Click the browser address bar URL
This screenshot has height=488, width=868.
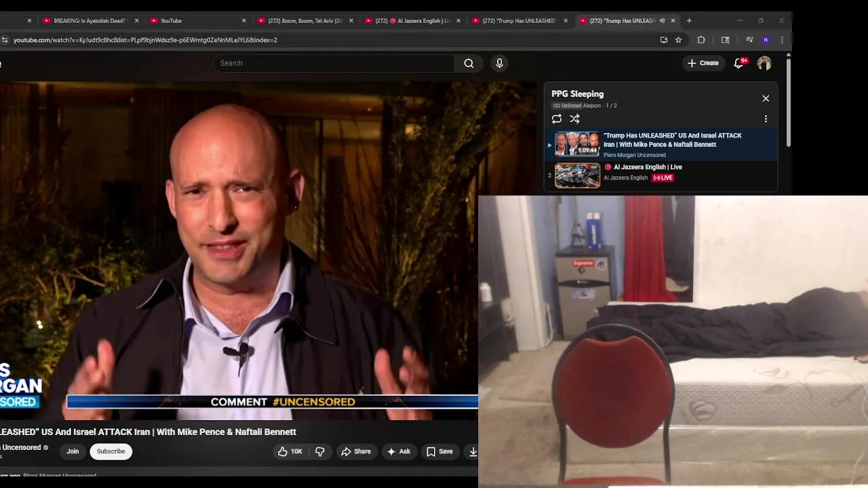(x=145, y=40)
